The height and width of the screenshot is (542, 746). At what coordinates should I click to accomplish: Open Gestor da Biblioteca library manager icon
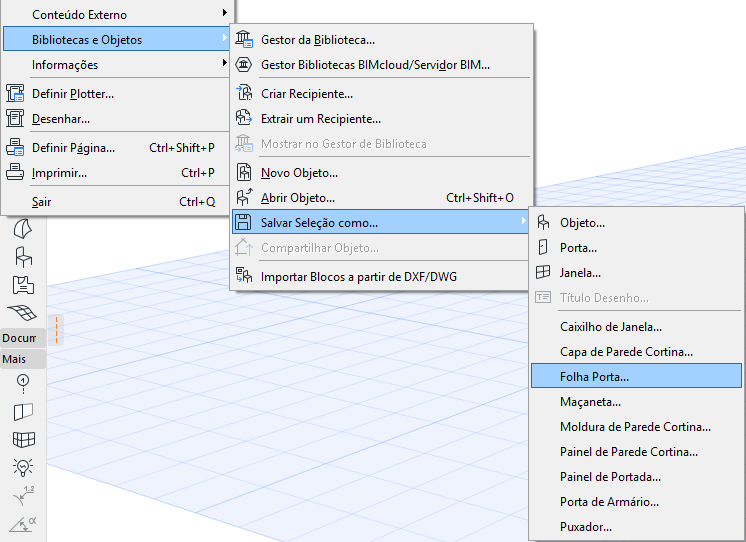click(244, 39)
